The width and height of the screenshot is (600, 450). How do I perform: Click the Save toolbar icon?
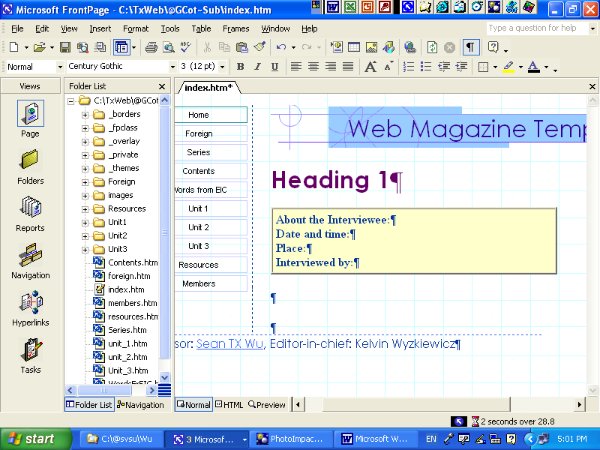tap(65, 47)
